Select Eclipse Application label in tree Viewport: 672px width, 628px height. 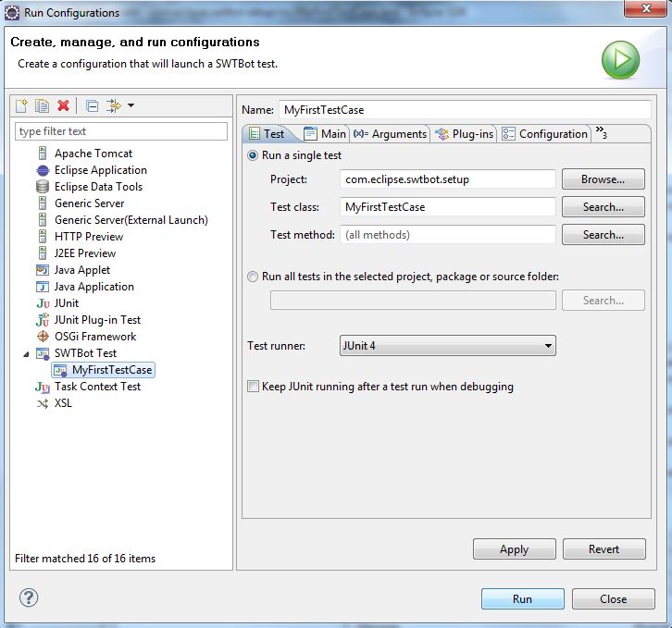[x=101, y=170]
